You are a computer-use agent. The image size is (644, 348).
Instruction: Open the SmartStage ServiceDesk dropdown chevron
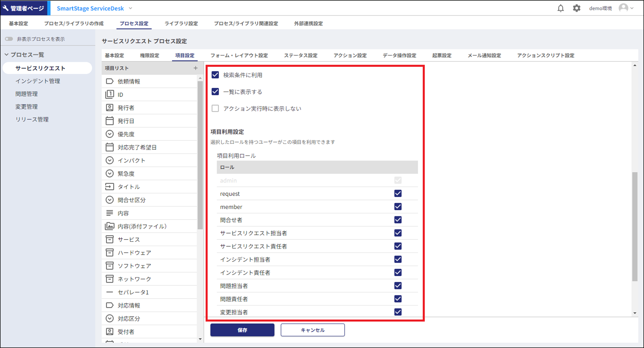130,8
